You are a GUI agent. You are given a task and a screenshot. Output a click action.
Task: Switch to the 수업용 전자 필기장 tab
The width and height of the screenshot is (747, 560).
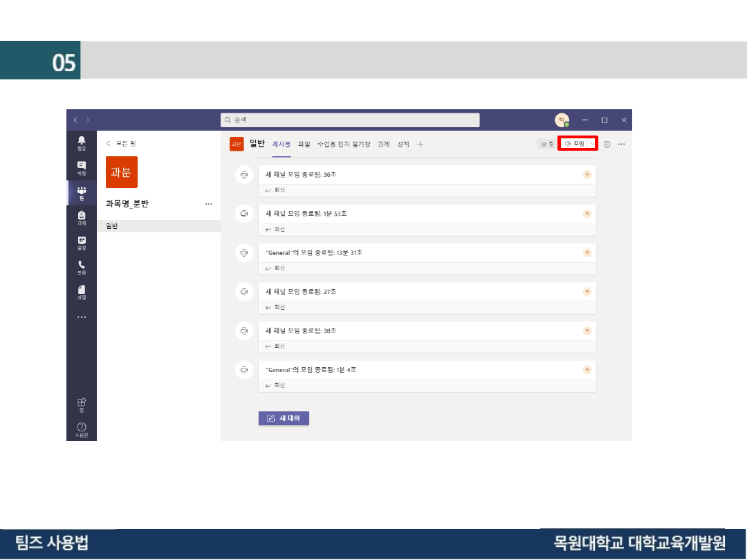click(343, 144)
